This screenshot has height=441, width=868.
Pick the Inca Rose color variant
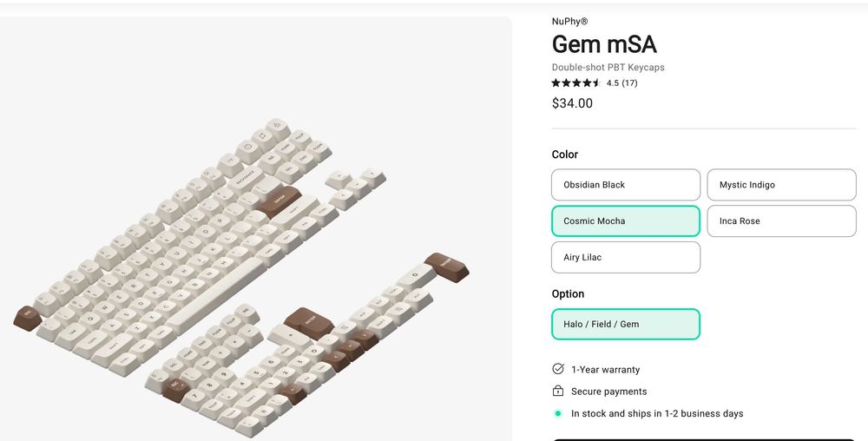click(781, 221)
